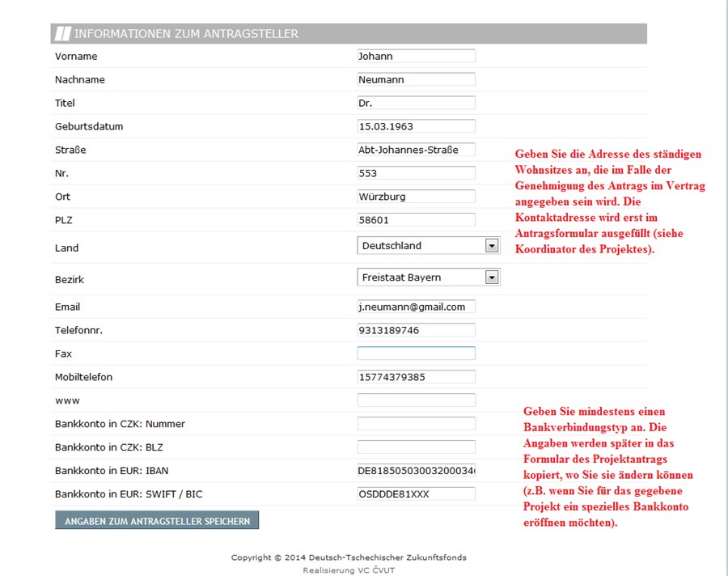Focus the PLZ field showing 58601
Viewport: 728px width, 576px height.
[x=416, y=220]
